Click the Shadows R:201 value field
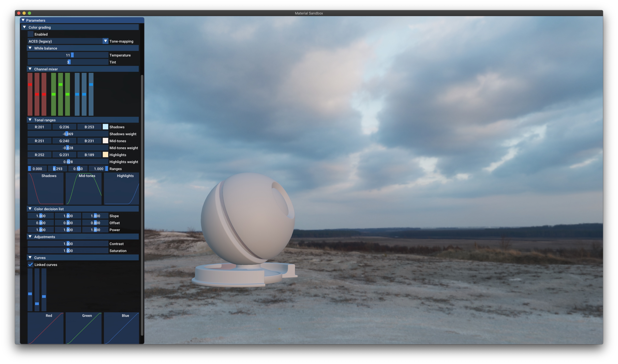This screenshot has height=364, width=618. tap(40, 127)
